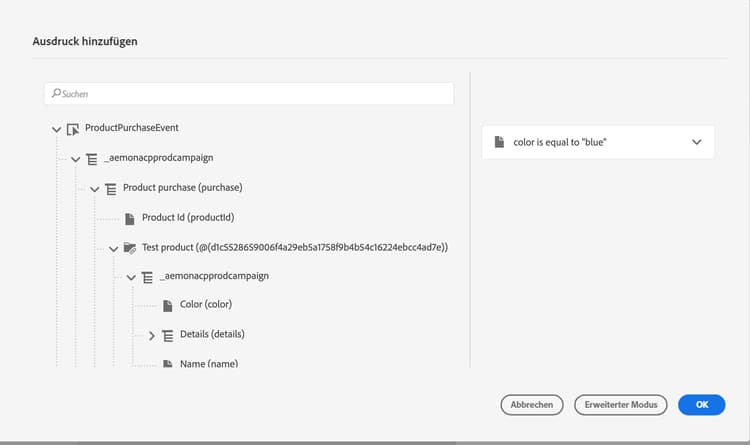Image resolution: width=750 pixels, height=445 pixels.
Task: Click the file icon in the color expression
Action: [499, 143]
